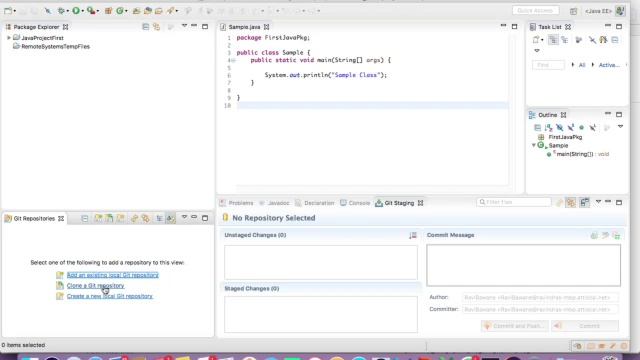Collapse All in the Task List
The image size is (640, 360).
click(615, 40)
